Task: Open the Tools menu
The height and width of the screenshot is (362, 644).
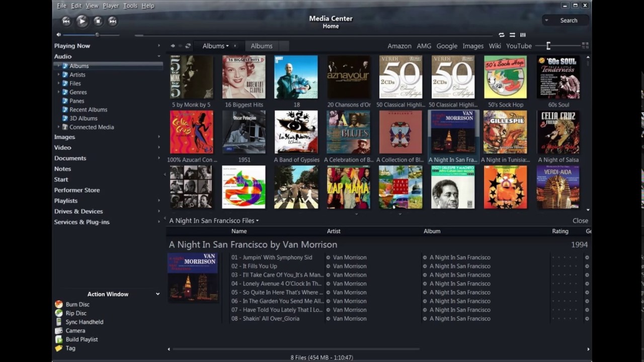Action: click(130, 6)
